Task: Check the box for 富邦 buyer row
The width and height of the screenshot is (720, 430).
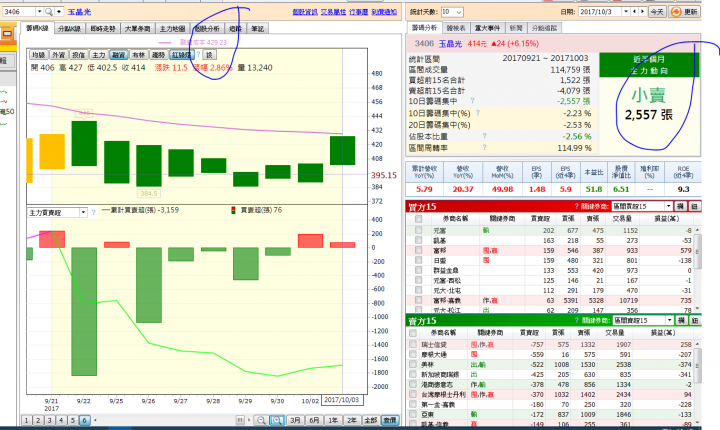Action: click(418, 250)
